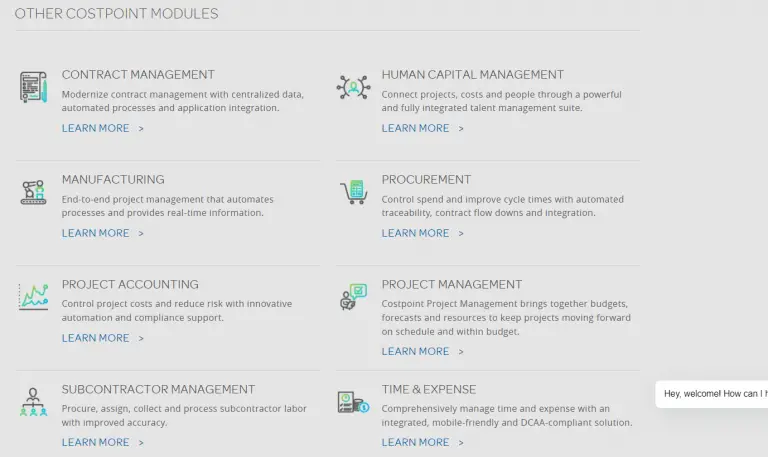Click the Contract Management heading

coord(138,75)
